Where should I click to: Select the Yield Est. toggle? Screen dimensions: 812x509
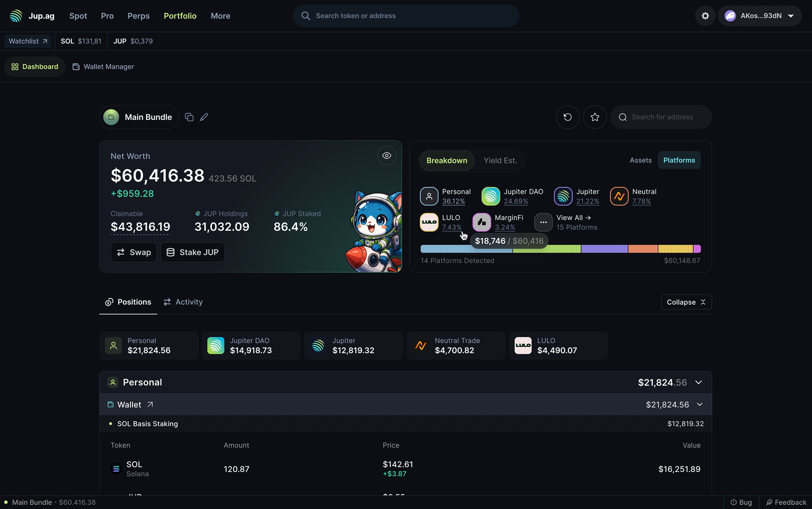click(x=500, y=160)
